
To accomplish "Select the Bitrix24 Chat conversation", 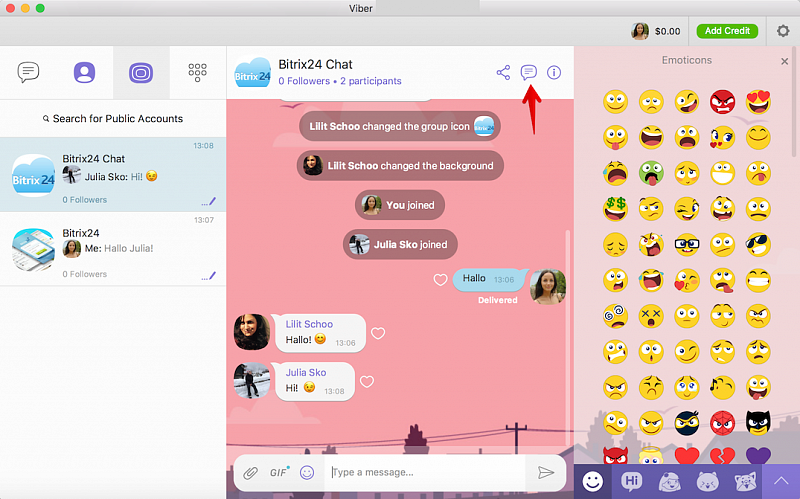I will coord(113,174).
